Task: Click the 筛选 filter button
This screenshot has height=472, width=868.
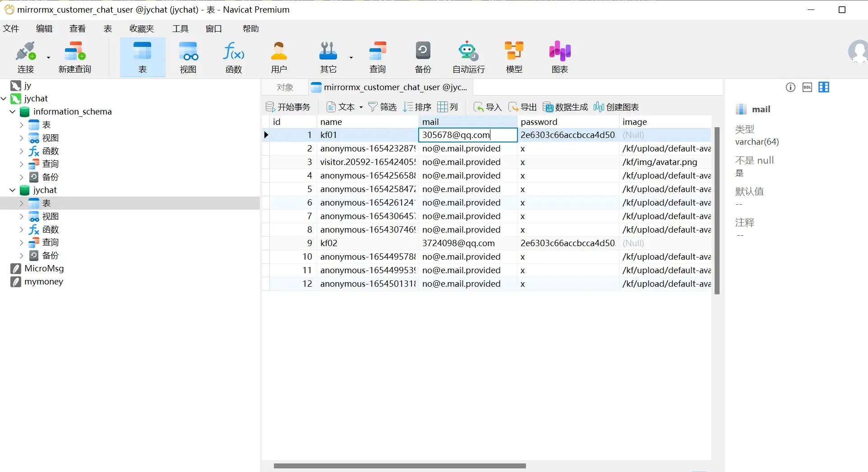Action: (x=382, y=107)
